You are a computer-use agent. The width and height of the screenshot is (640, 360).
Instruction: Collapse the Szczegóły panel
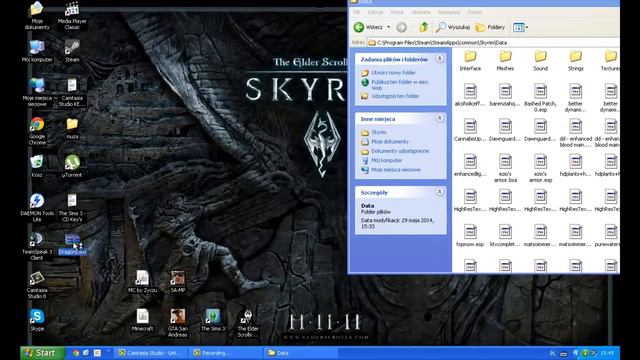coord(440,191)
